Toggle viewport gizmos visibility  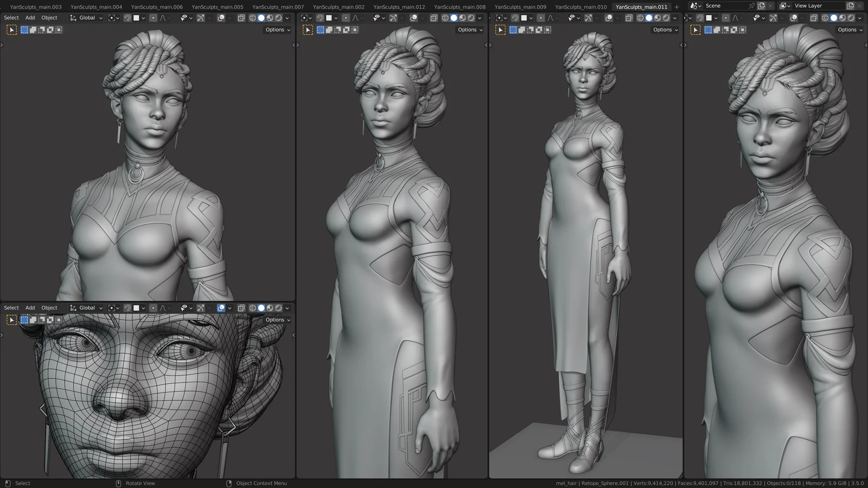tap(201, 17)
